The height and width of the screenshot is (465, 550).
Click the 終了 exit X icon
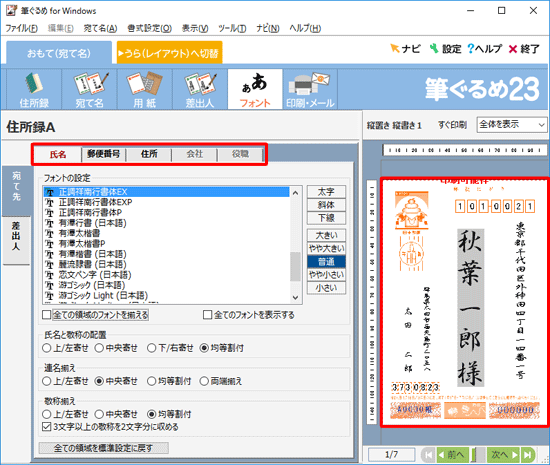pyautogui.click(x=524, y=49)
